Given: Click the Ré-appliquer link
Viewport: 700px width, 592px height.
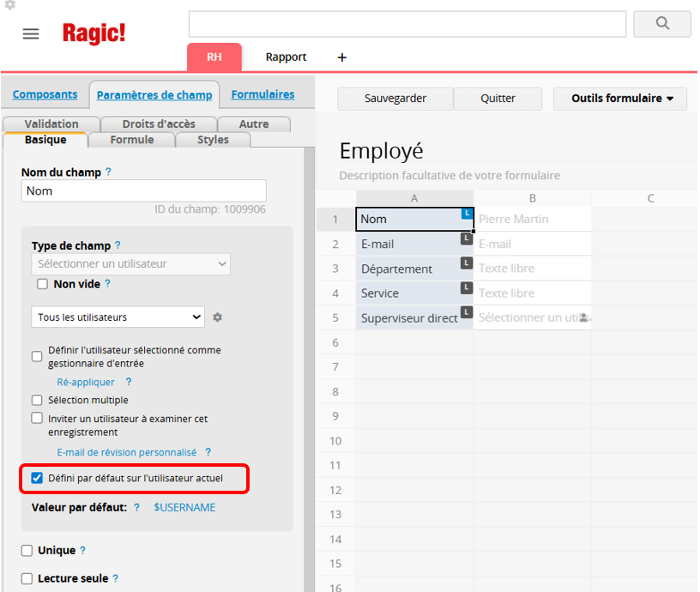Looking at the screenshot, I should pyautogui.click(x=86, y=383).
